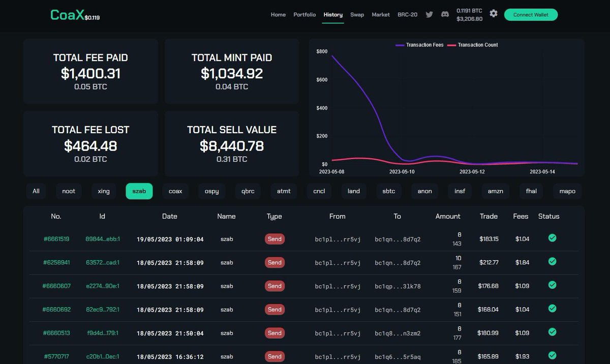Select the szab token filter
Viewport: 610px width, 364px height.
pyautogui.click(x=139, y=191)
